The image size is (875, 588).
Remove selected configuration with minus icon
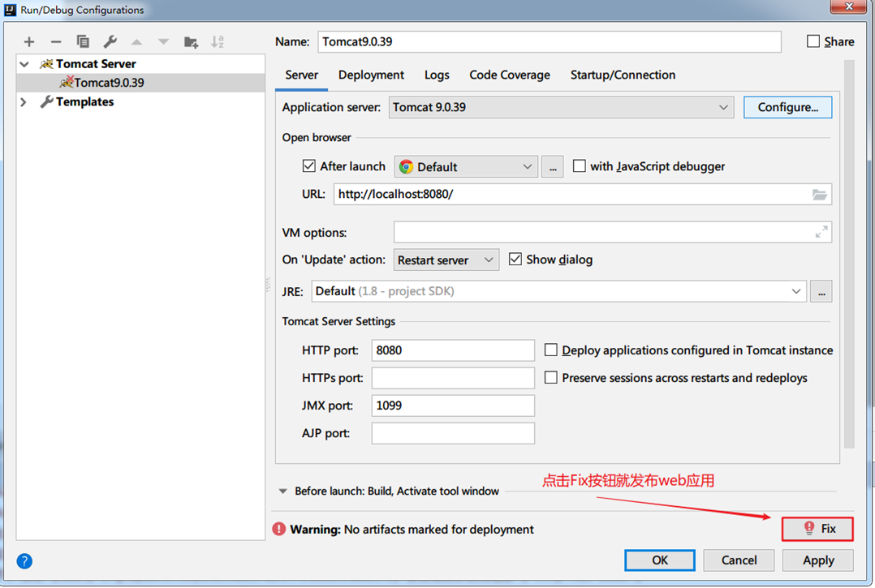(56, 42)
